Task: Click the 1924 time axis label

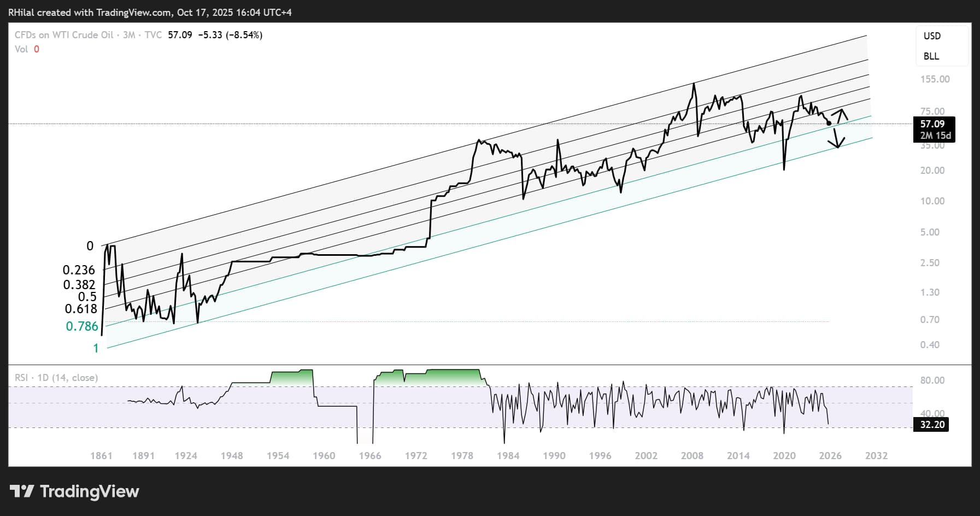Action: [x=186, y=456]
